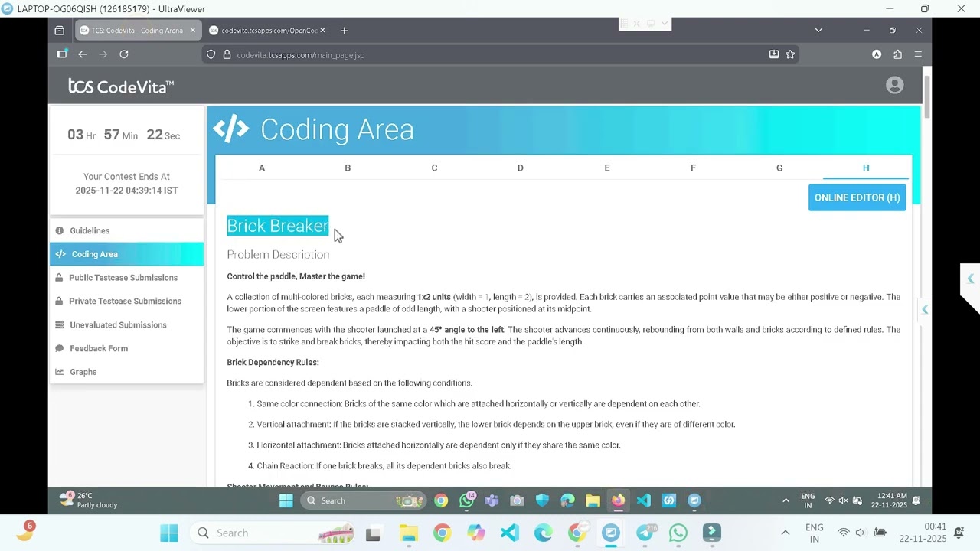Open Firefox account avatar icon
Viewport: 980px width, 551px height.
pos(877,54)
